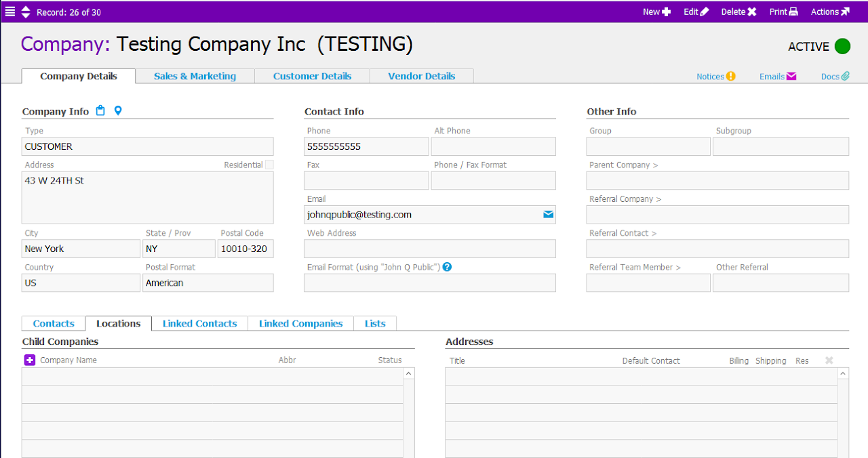The width and height of the screenshot is (868, 458).
Task: Add child company with purple plus icon
Action: (x=30, y=360)
